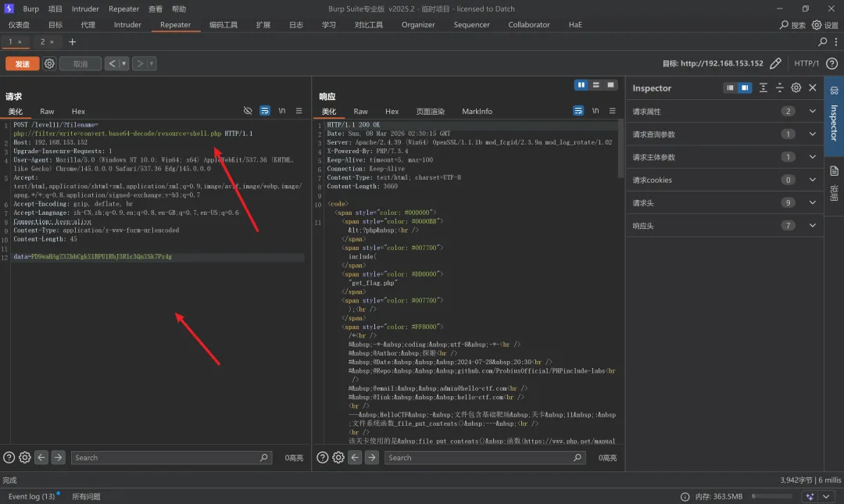The width and height of the screenshot is (844, 504).
Task: Click the search icon in tab bar
Action: pyautogui.click(x=822, y=42)
